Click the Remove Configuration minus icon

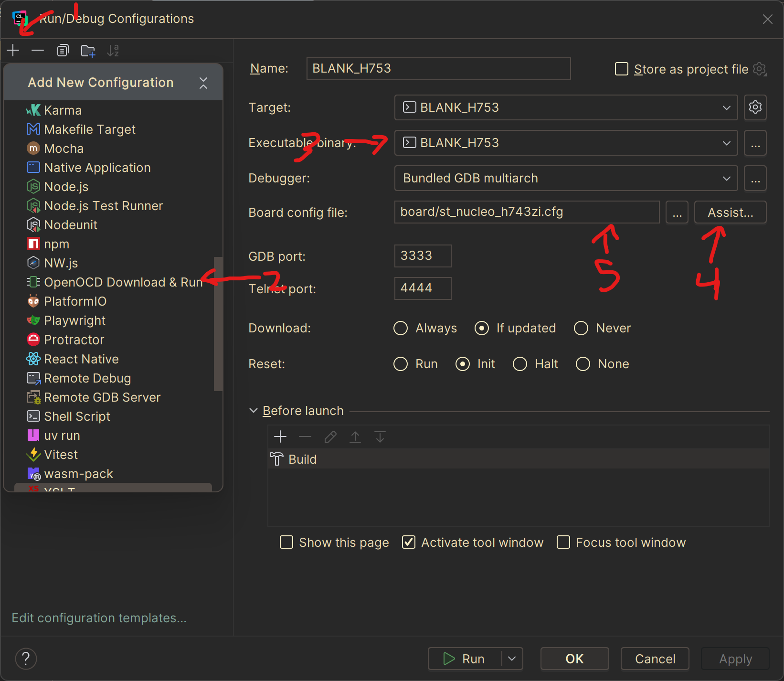tap(38, 50)
